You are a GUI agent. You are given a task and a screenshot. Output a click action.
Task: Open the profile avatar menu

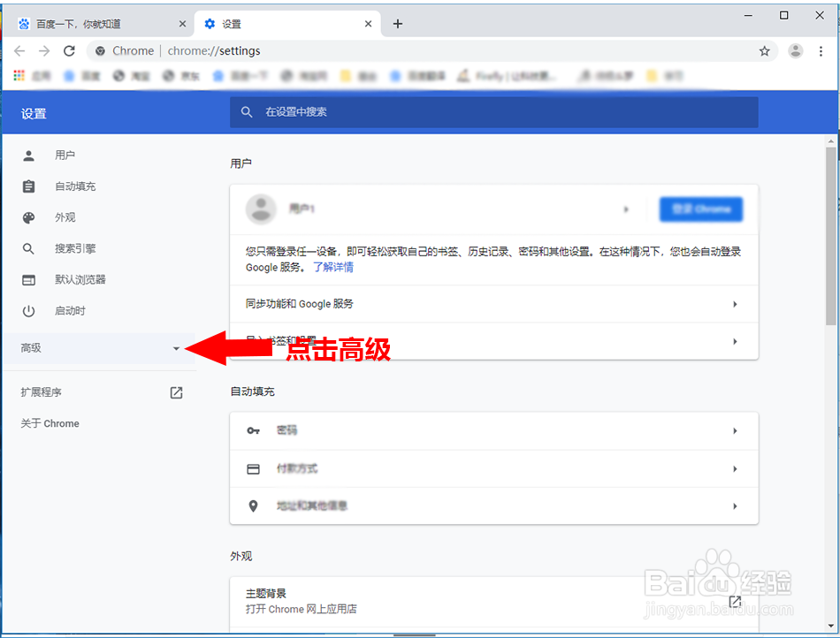point(796,51)
